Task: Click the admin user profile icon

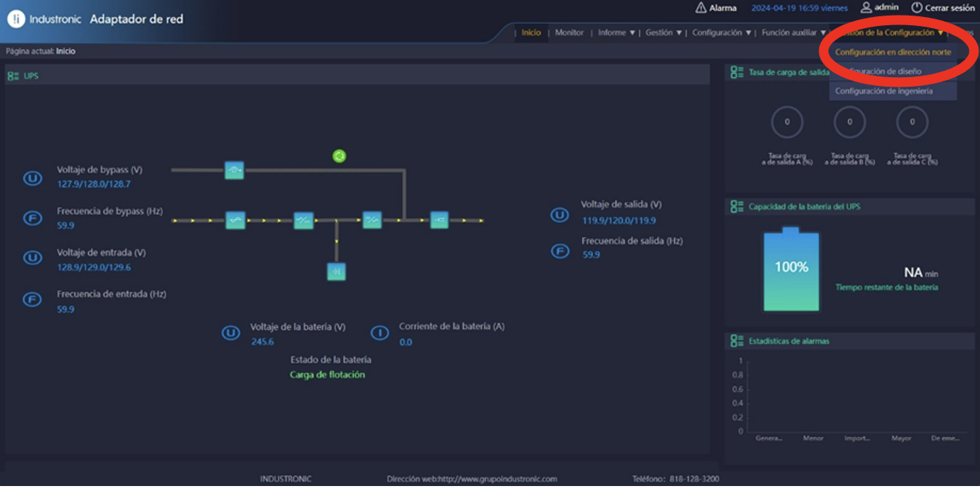Action: (x=866, y=7)
